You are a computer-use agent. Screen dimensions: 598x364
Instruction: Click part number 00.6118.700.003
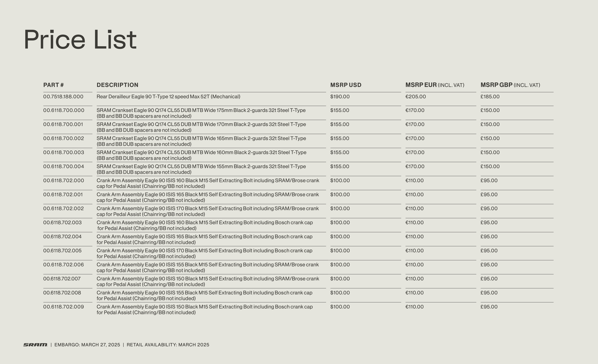64,152
